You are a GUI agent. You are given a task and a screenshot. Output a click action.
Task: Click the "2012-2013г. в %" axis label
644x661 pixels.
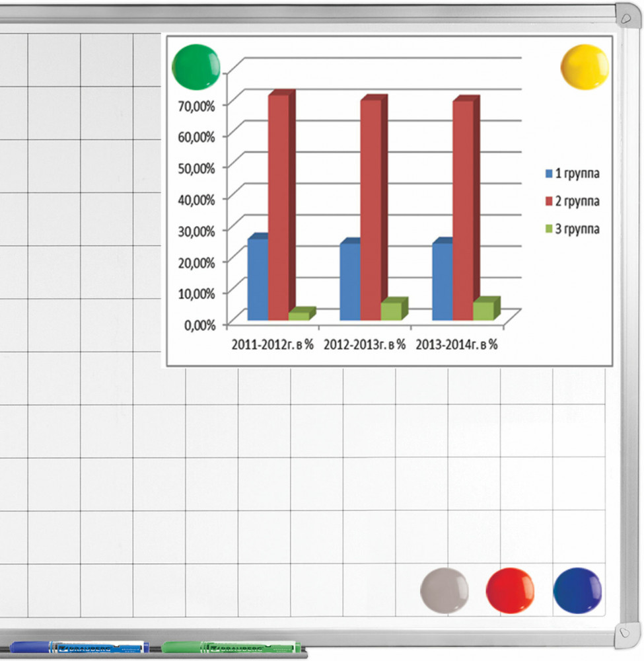pyautogui.click(x=364, y=344)
